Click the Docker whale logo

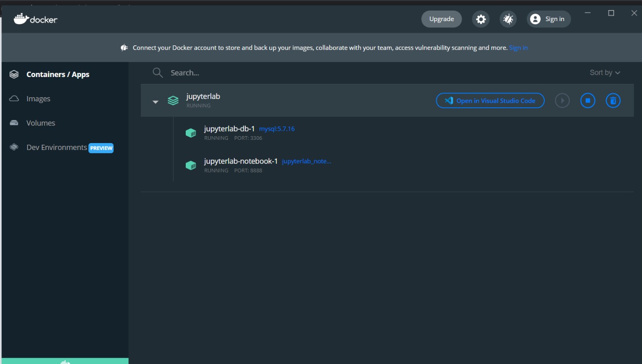21,19
